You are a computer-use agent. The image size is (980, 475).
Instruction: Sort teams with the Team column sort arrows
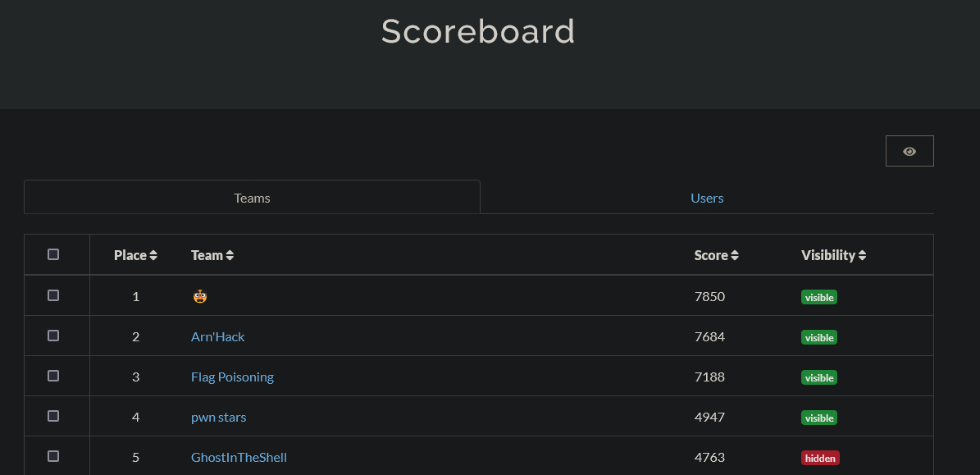(230, 255)
